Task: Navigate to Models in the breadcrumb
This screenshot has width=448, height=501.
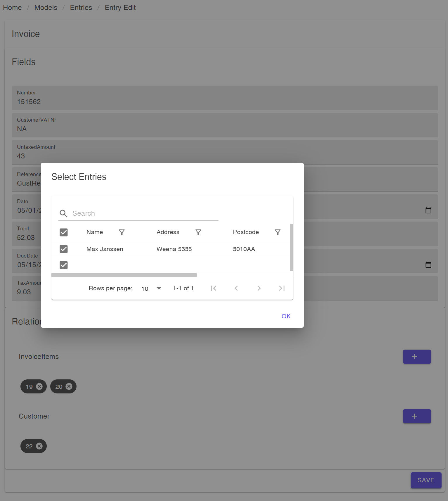Action: [46, 8]
